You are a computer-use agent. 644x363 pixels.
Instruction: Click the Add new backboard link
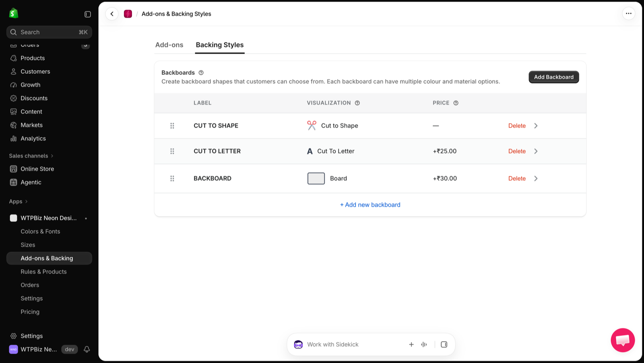pos(370,205)
